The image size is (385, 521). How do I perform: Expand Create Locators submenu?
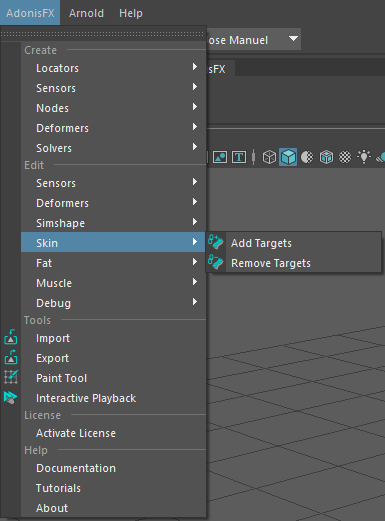coord(113,68)
